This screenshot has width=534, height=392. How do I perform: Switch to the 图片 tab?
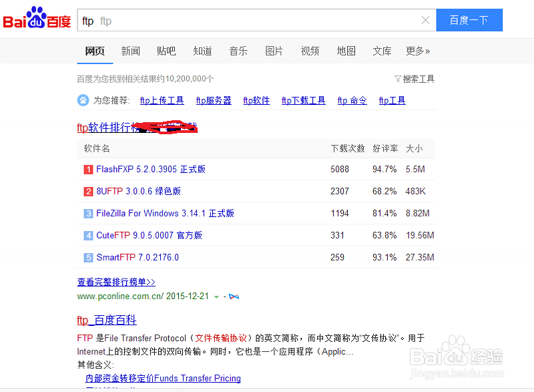274,51
